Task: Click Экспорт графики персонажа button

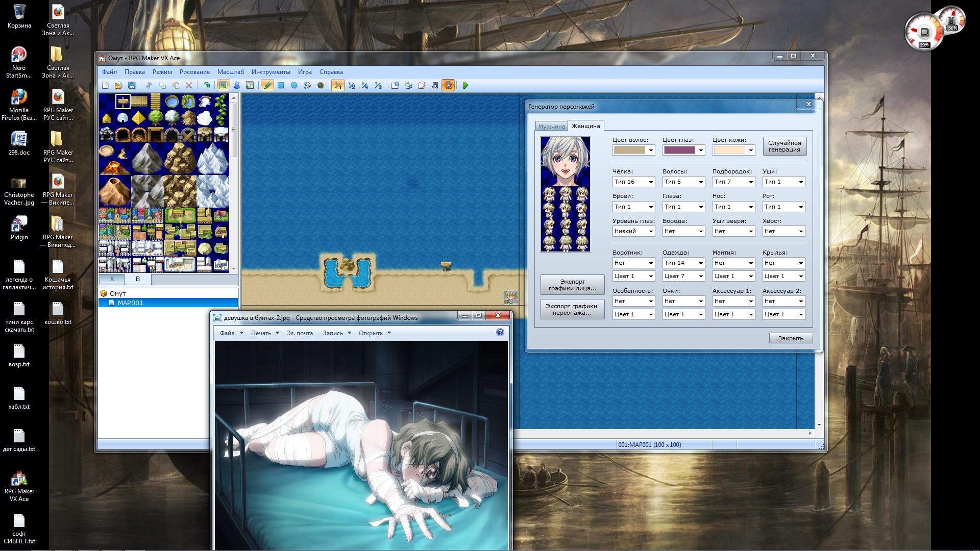Action: click(572, 309)
